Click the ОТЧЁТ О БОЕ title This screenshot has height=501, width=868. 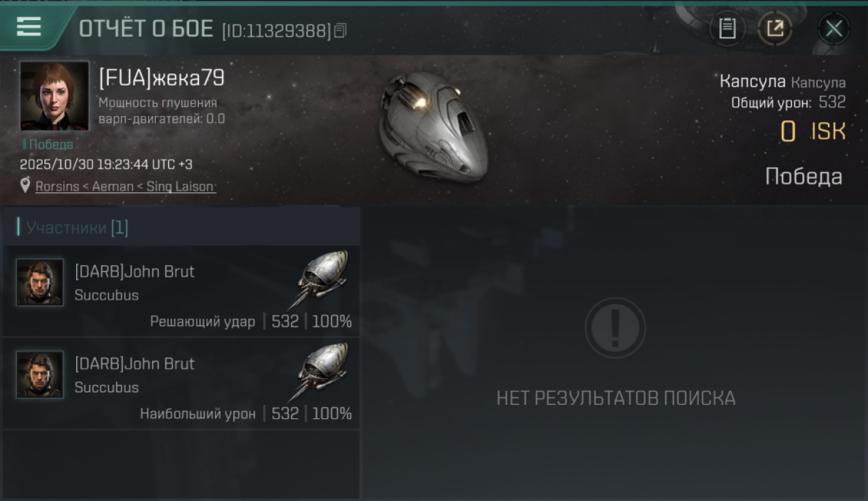click(146, 29)
